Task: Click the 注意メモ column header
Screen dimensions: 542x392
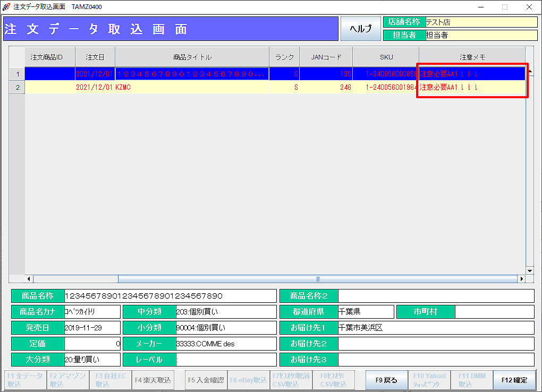Action: (472, 57)
